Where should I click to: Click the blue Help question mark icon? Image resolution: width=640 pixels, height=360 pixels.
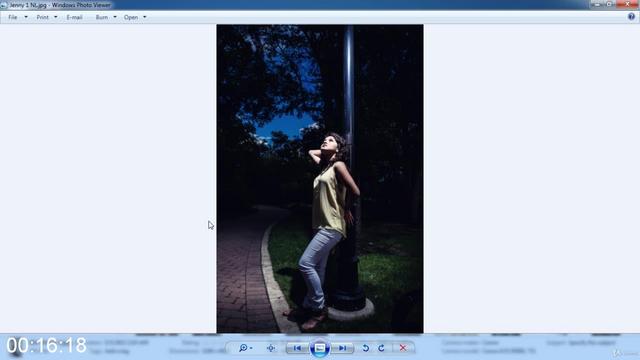click(x=631, y=17)
